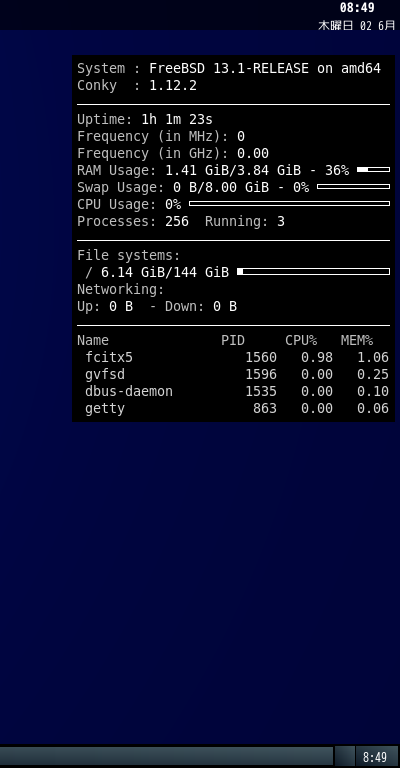Viewport: 400px width, 768px height.
Task: Click the CPU Usage progress bar
Action: point(289,203)
